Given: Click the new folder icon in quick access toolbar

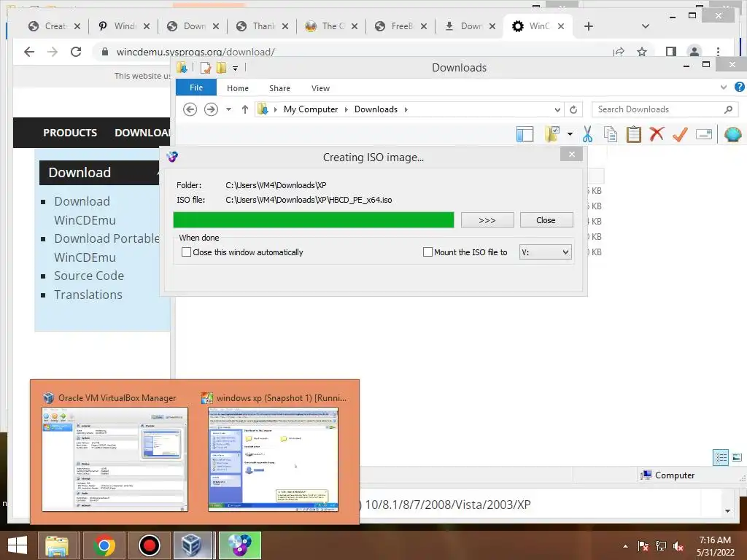Looking at the screenshot, I should 221,68.
